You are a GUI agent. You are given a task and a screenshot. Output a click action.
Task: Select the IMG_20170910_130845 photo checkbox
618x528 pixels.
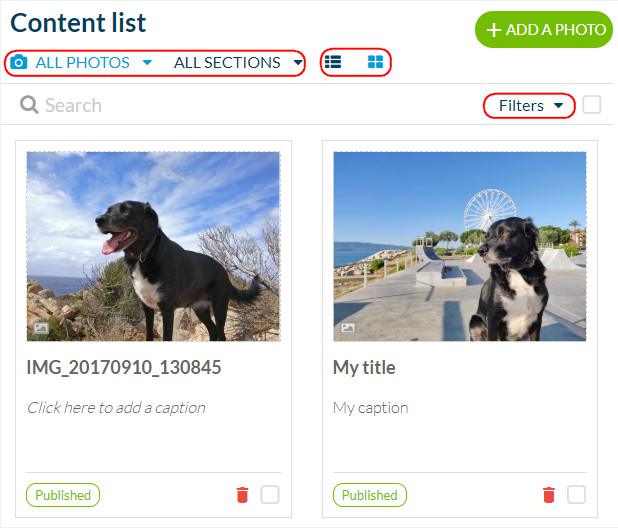pos(270,495)
